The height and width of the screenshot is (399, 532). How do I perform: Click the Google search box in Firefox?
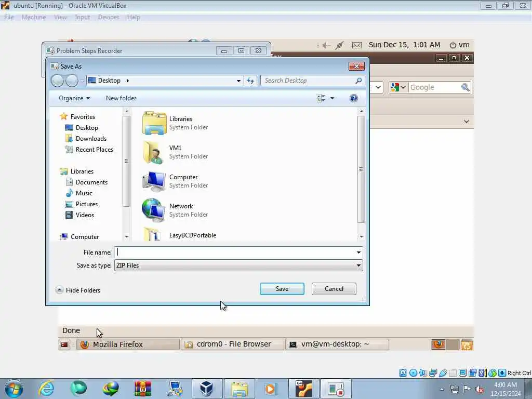pyautogui.click(x=435, y=87)
